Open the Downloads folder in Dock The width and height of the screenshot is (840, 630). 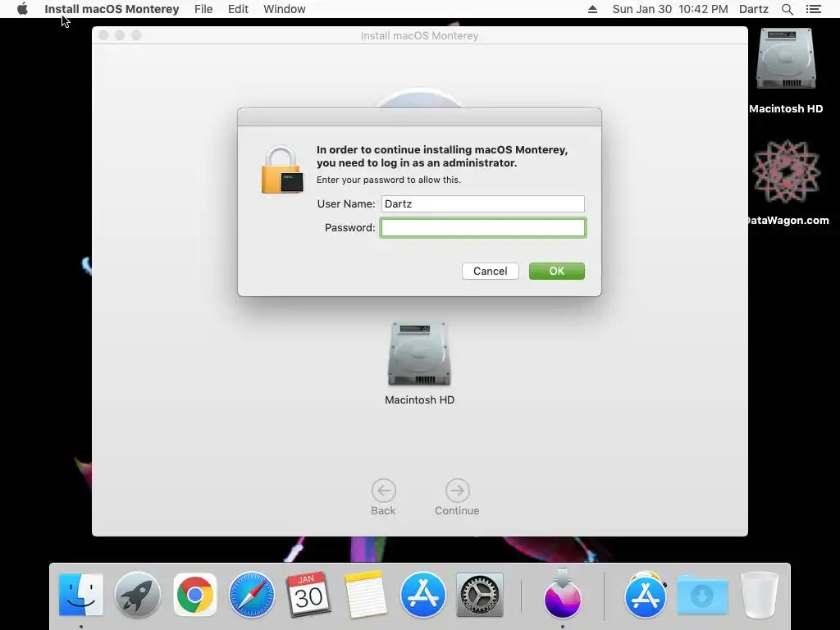pyautogui.click(x=702, y=595)
